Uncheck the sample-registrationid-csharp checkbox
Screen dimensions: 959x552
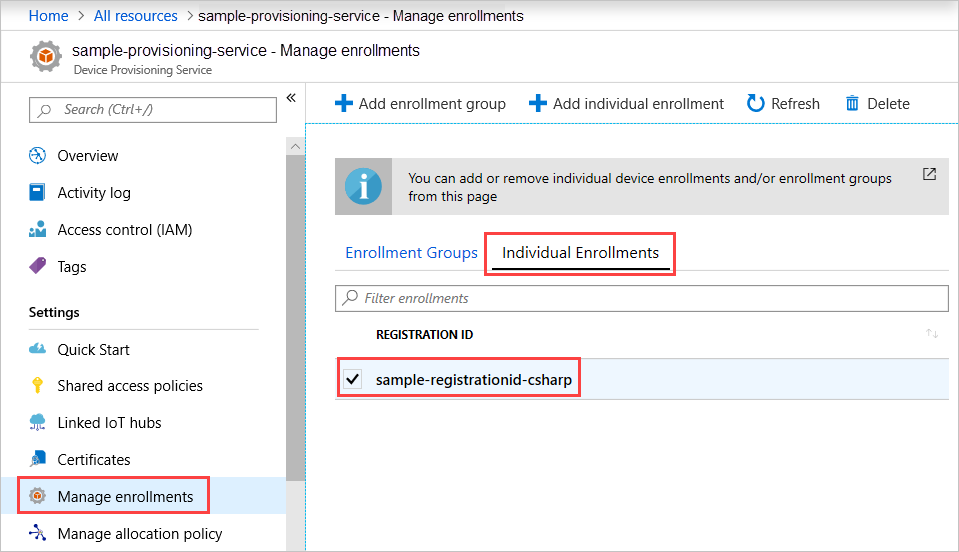click(352, 379)
